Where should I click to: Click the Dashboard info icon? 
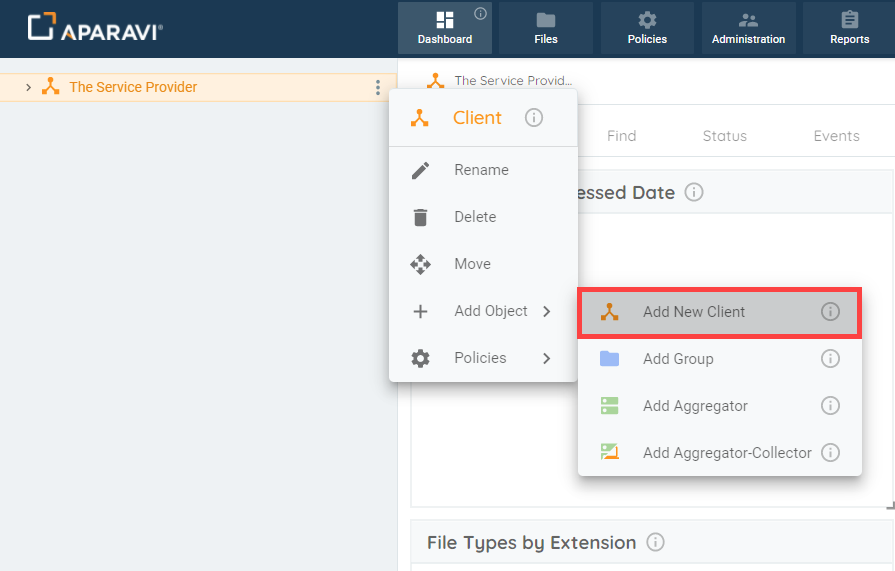[481, 13]
